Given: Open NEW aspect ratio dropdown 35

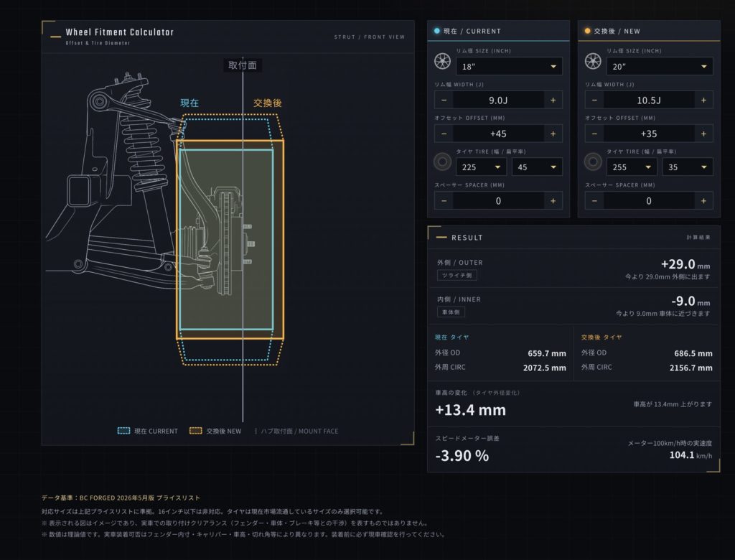Looking at the screenshot, I should (x=688, y=167).
